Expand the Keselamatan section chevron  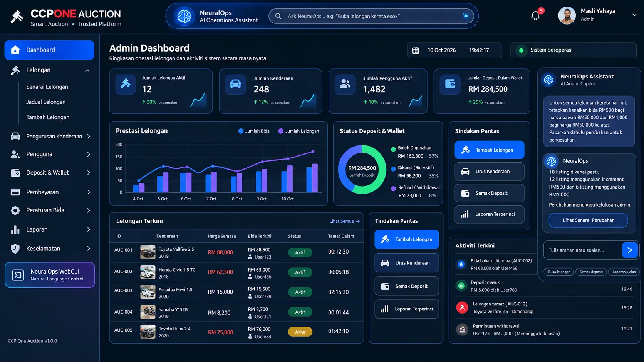[x=89, y=249]
